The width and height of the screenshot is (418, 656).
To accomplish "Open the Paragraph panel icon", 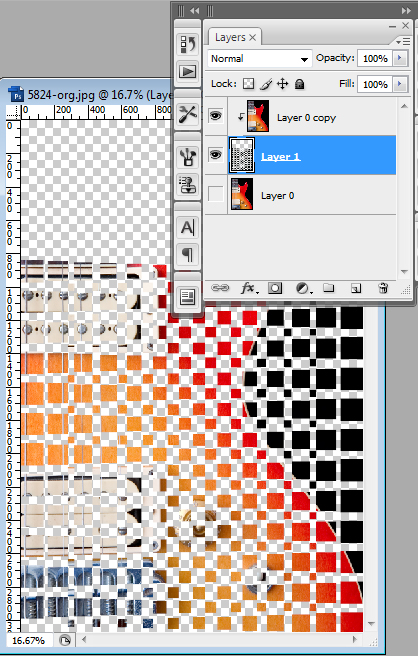I will (x=187, y=254).
